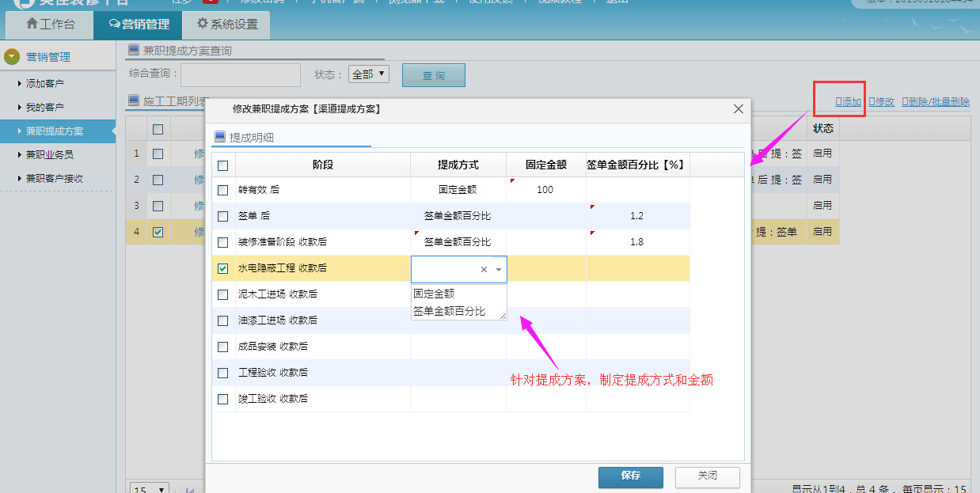The image size is (980, 493).
Task: Click the 综合查询 input field
Action: tap(241, 75)
